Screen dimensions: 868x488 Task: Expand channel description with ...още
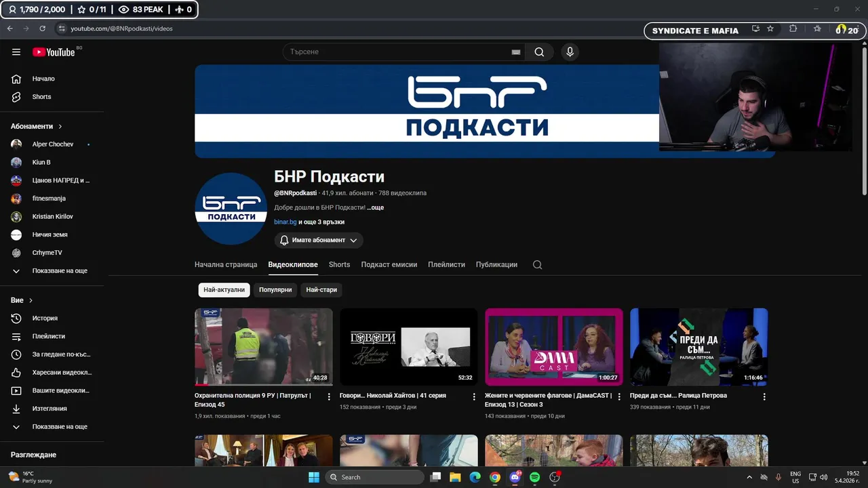coord(376,207)
